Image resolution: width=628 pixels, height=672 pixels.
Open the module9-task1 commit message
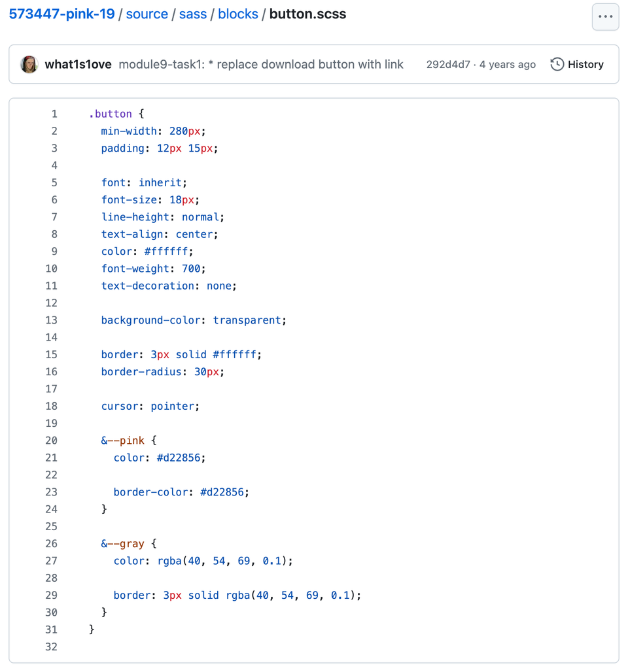point(261,64)
